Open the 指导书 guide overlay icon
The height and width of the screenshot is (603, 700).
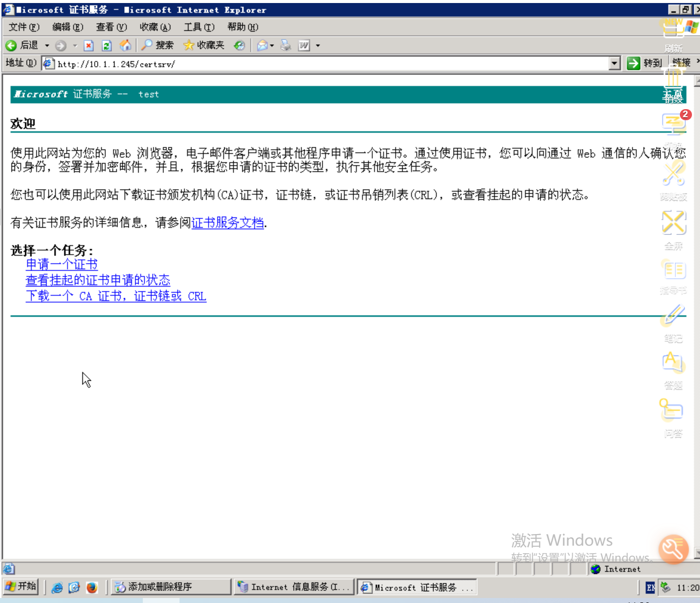click(674, 277)
